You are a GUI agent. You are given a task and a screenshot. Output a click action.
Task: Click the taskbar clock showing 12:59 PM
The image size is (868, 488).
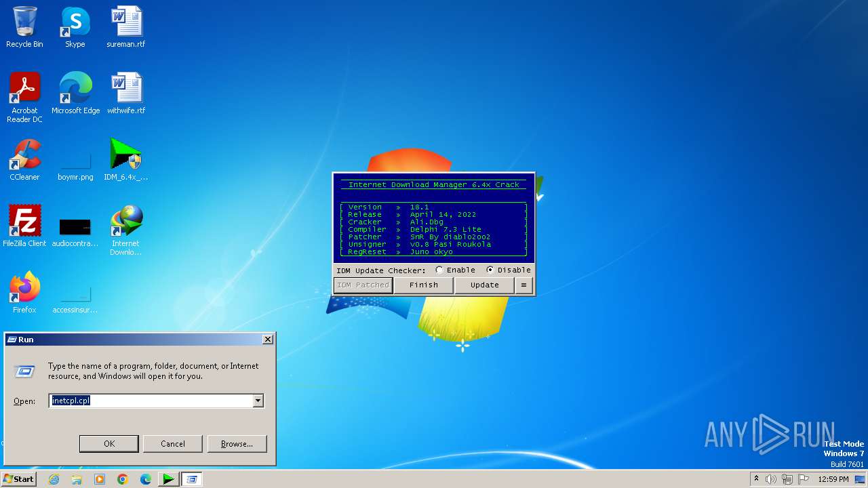833,479
